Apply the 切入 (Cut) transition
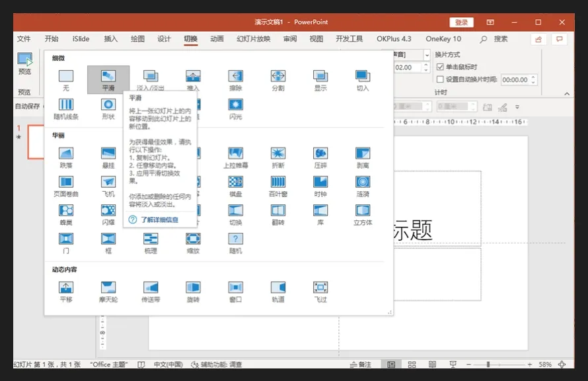This screenshot has height=381, width=588. click(363, 80)
